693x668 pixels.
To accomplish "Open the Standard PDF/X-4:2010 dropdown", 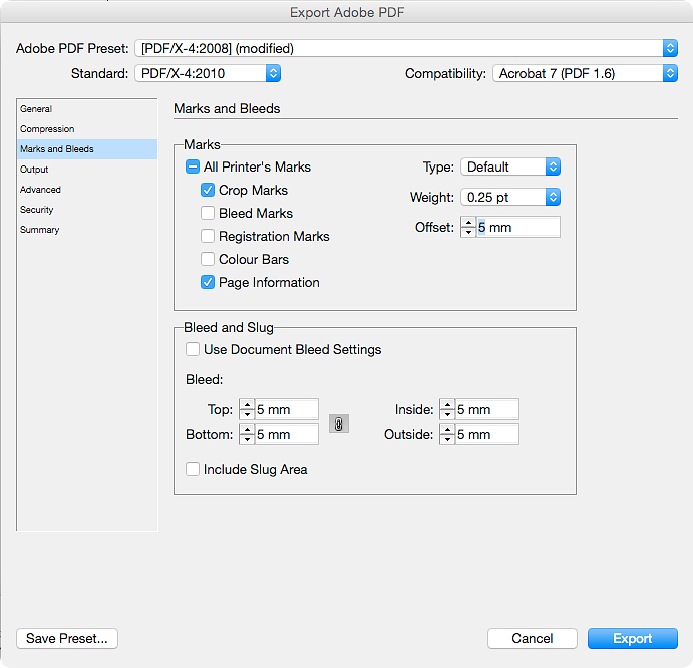I will [x=207, y=73].
